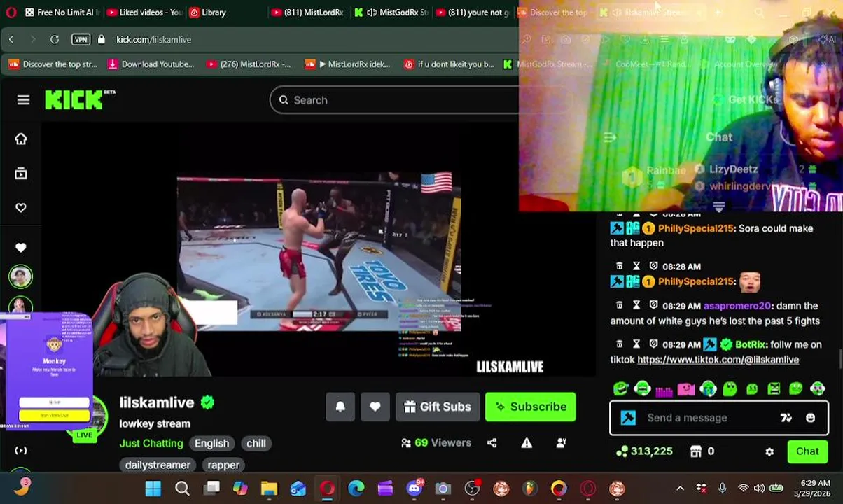Switch to the Free No Limit AI tab
The height and width of the screenshot is (504, 843).
(62, 12)
